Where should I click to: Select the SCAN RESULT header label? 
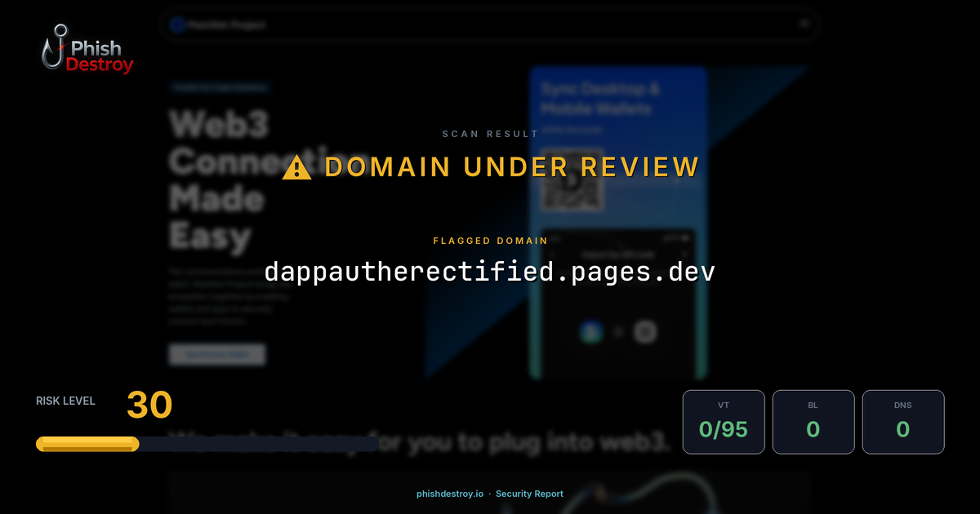pyautogui.click(x=490, y=134)
